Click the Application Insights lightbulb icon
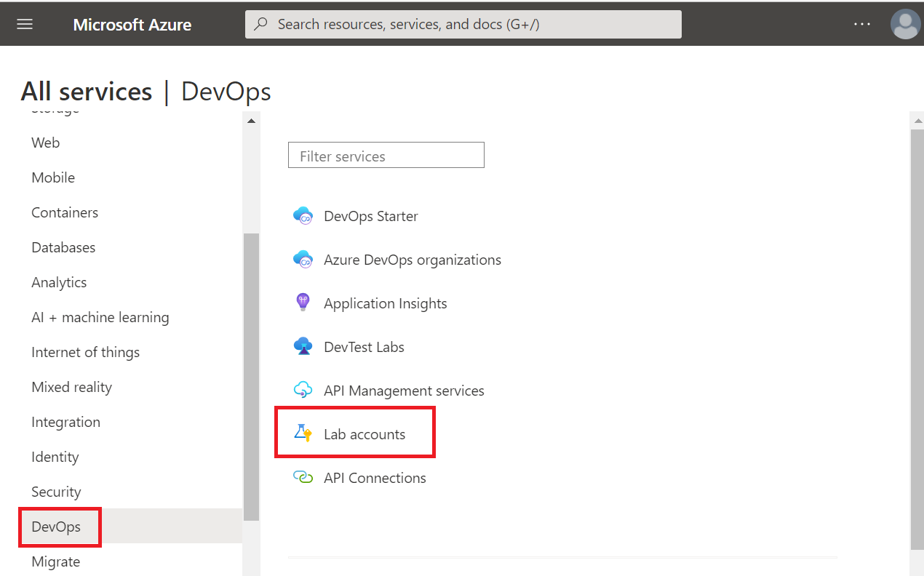The image size is (924, 576). (x=303, y=303)
